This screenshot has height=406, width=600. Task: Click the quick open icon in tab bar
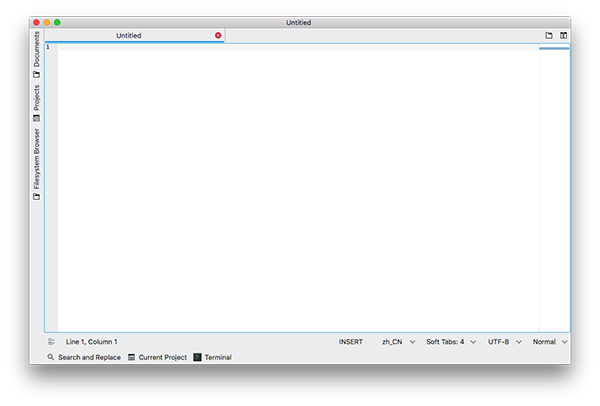pyautogui.click(x=549, y=35)
